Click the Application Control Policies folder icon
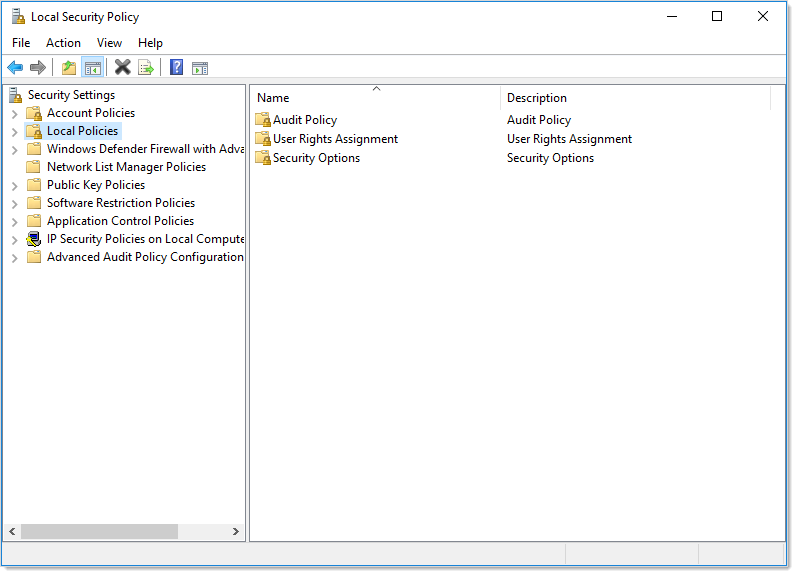 pos(34,221)
